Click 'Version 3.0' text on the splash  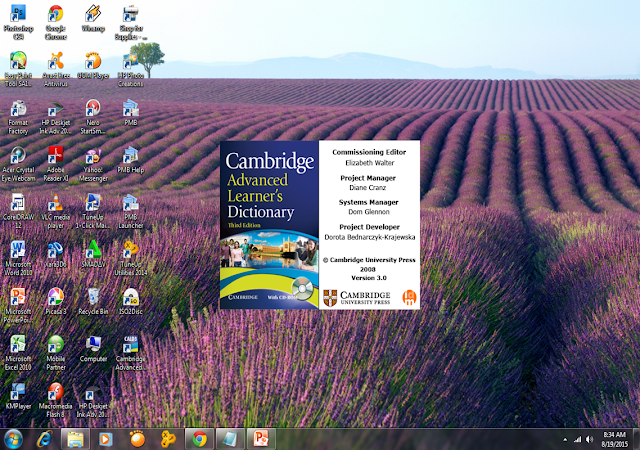pos(369,278)
